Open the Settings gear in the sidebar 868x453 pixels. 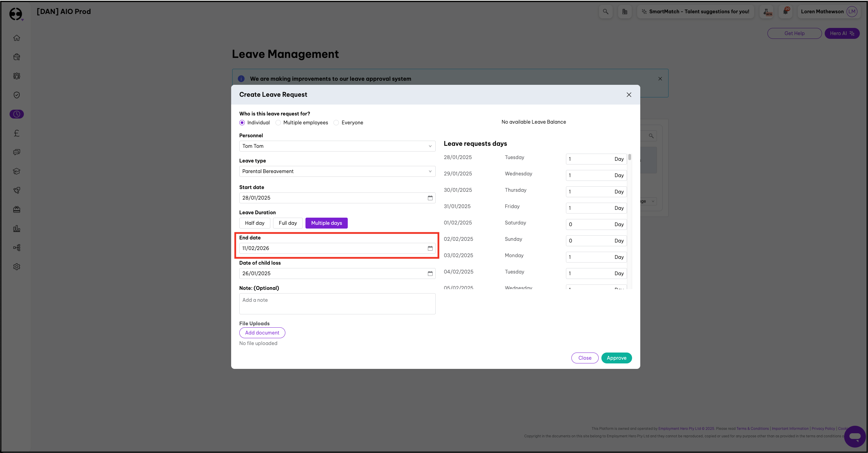17,267
